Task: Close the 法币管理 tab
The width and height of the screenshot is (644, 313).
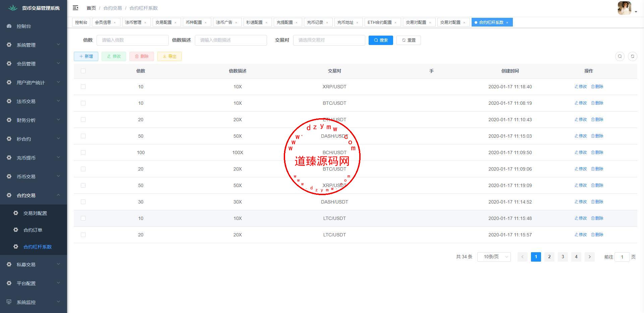Action: coord(145,23)
